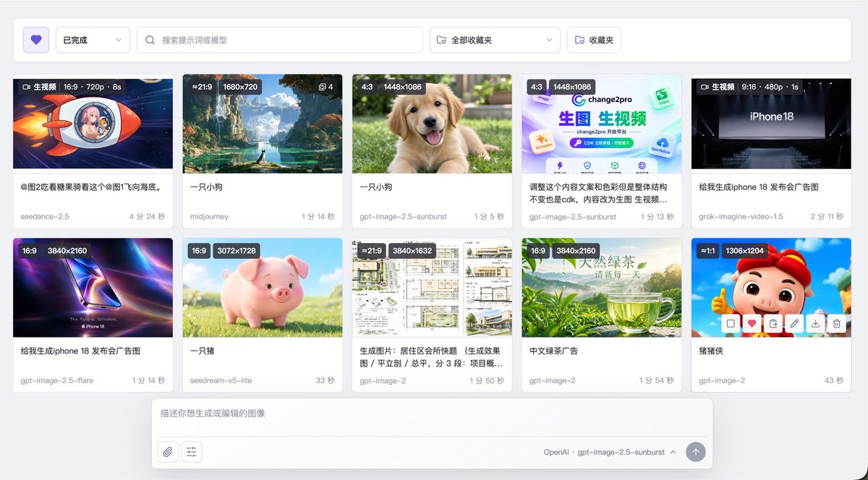Toggle the purple heart favorites filter
Screen dimensions: 868x480
36,40
